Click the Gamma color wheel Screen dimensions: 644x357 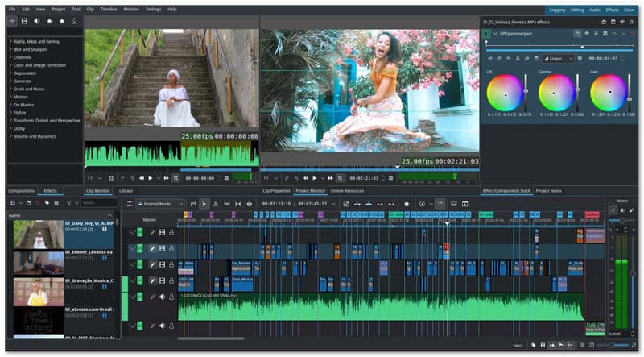coord(556,93)
